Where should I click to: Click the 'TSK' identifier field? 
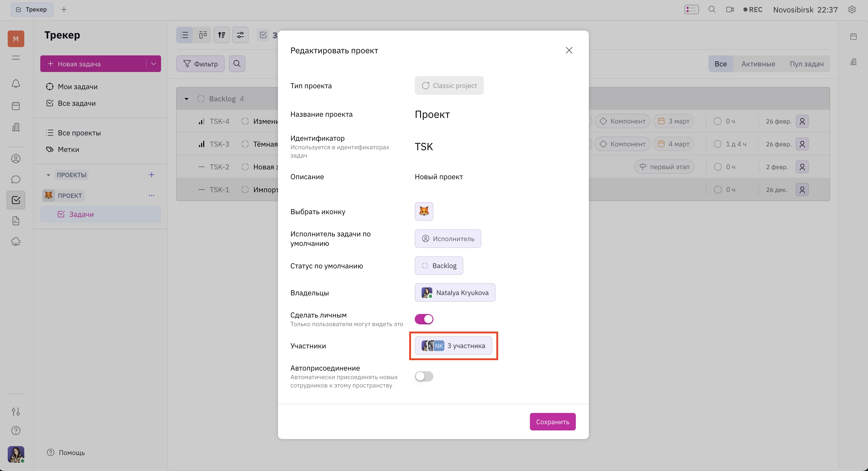[424, 147]
